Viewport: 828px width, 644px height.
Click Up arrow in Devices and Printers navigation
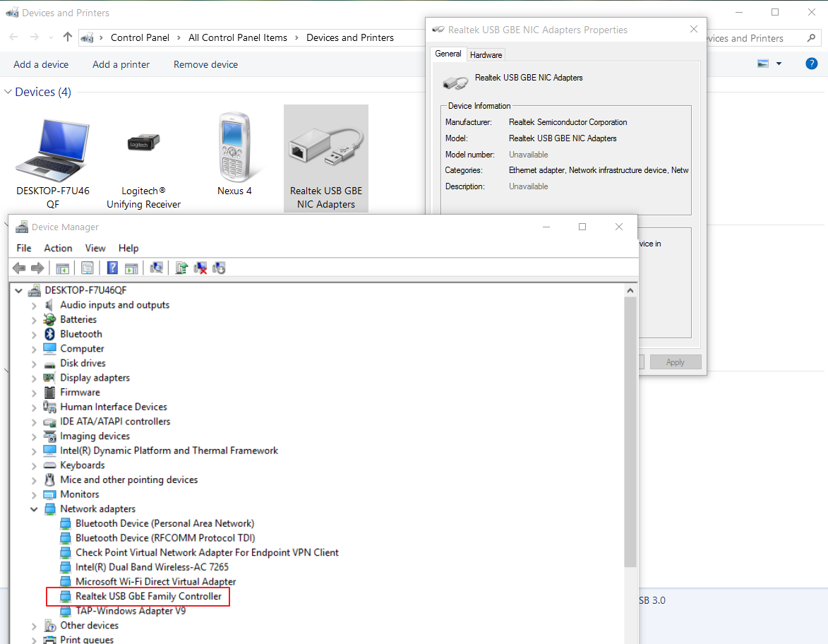coord(68,37)
